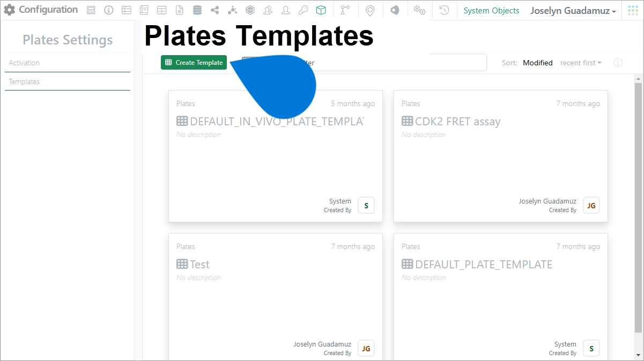The height and width of the screenshot is (361, 644).
Task: Open the CDK2 FRET assay template card
Action: [x=501, y=156]
